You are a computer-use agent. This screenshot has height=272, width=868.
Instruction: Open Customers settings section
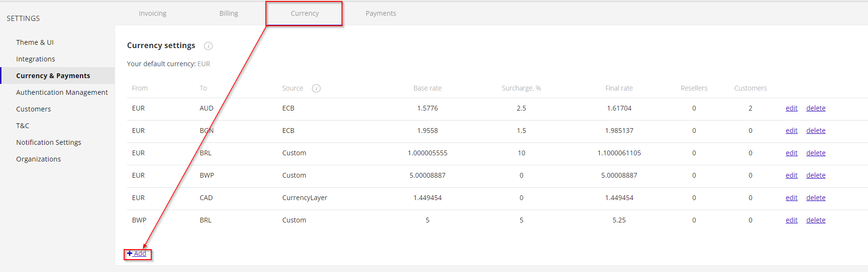33,109
